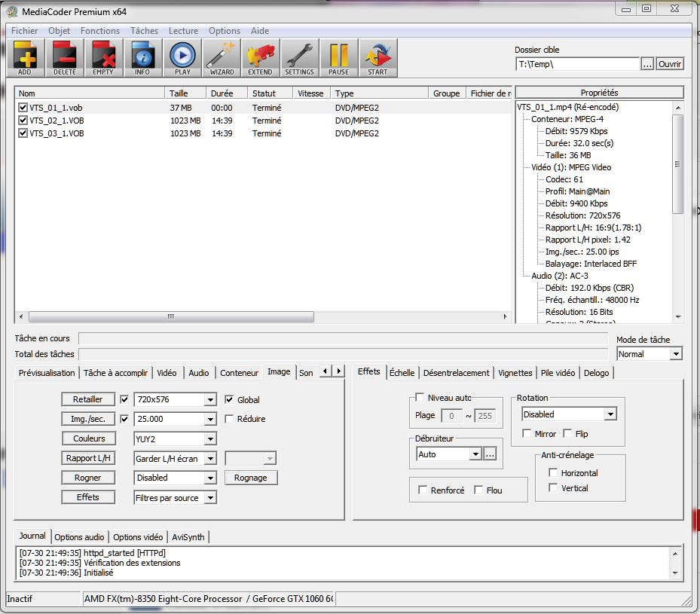Switch to the Vidéo tab
Viewport: 700px width, 614px height.
click(167, 373)
